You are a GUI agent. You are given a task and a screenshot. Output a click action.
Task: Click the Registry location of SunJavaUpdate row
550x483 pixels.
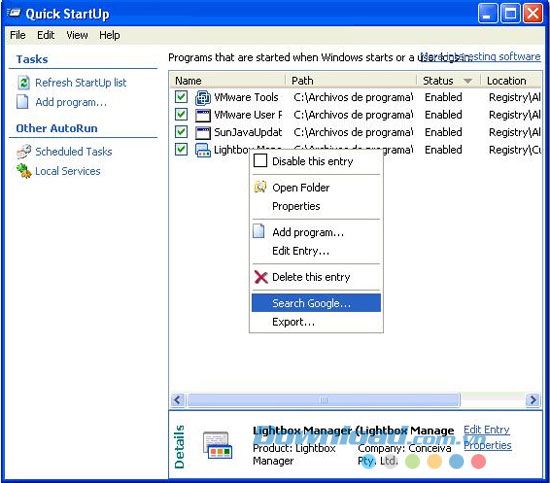515,132
